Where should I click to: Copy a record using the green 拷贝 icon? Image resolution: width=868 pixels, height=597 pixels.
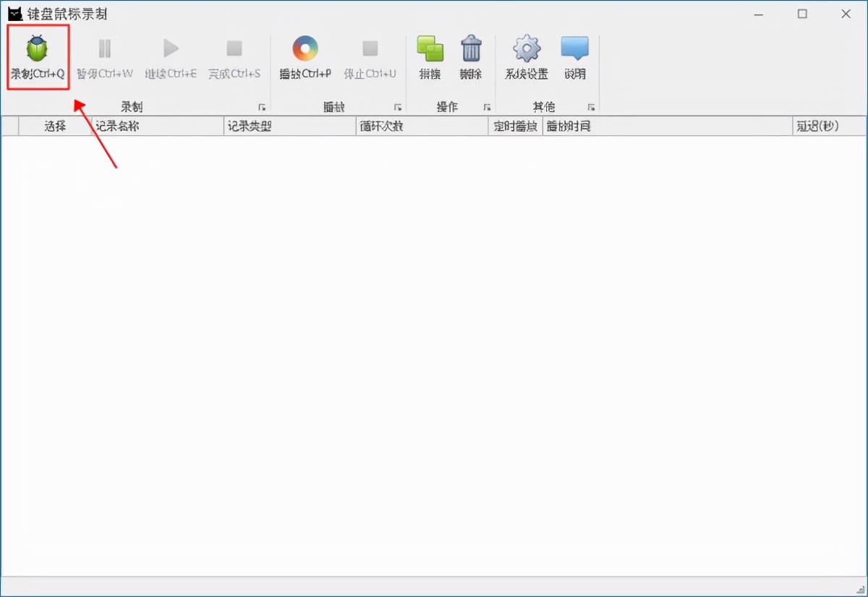[430, 48]
